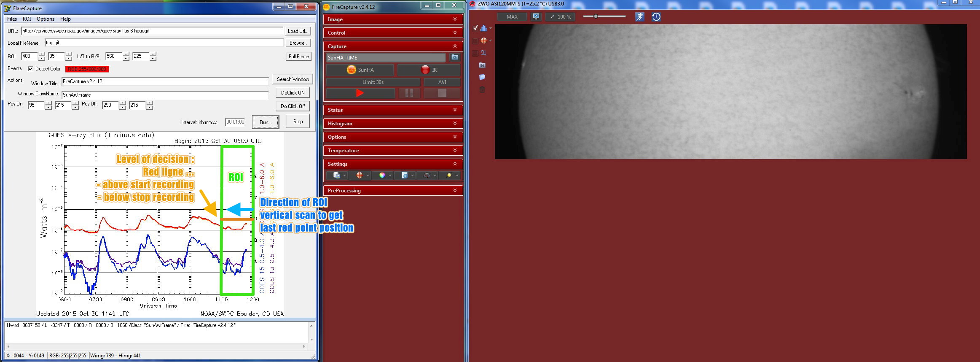This screenshot has height=362, width=980.
Task: Click the Window Title input field
Action: [x=165, y=81]
